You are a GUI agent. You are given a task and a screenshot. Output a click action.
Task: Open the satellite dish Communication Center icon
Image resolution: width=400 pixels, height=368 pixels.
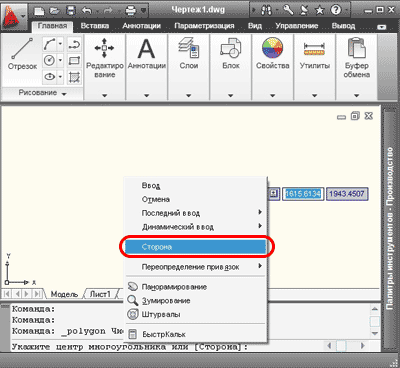click(x=304, y=11)
